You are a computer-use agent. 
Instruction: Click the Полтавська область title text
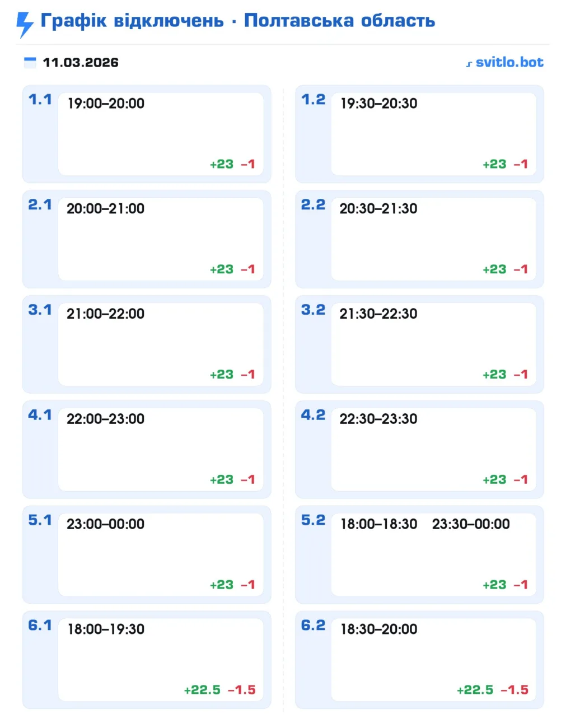pos(339,21)
